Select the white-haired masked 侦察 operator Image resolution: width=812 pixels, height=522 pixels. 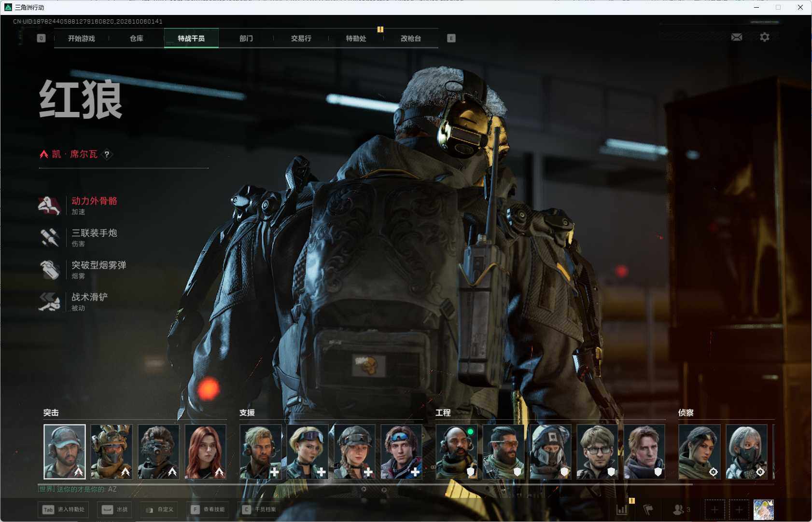pyautogui.click(x=746, y=452)
